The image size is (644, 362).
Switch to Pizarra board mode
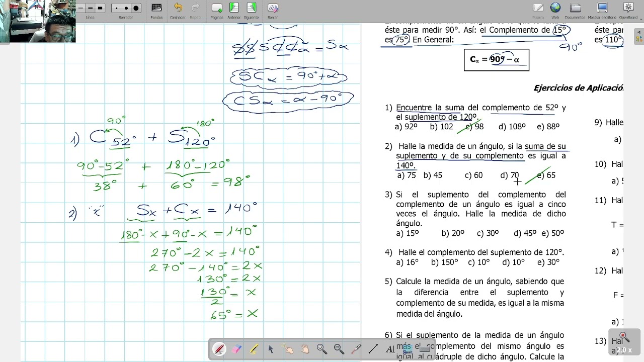[538, 11]
